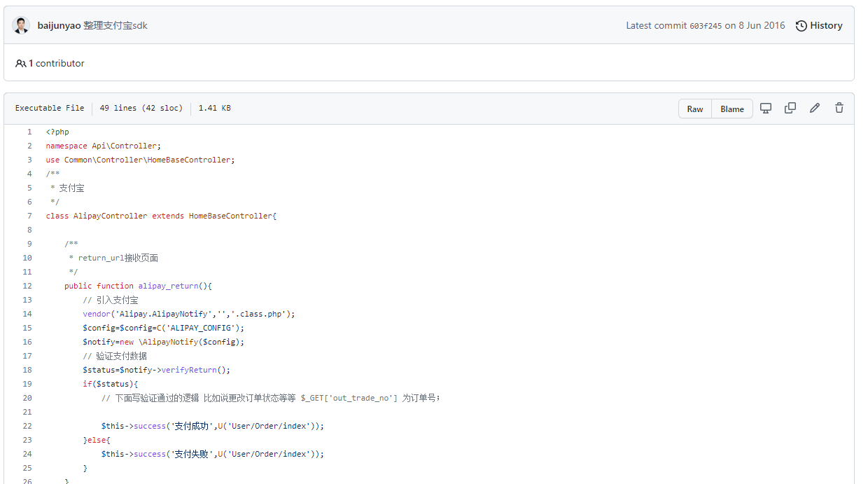Copy raw contents icon
The image size is (868, 484).
790,108
